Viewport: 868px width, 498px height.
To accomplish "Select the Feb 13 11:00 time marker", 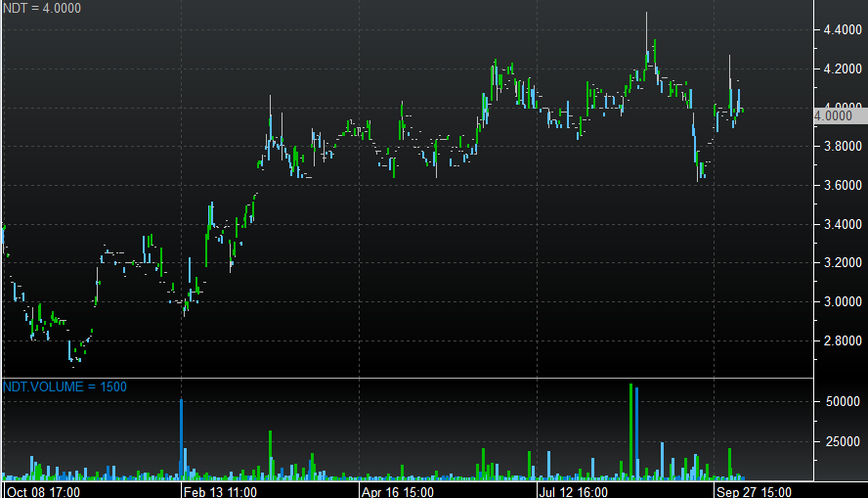I will click(x=221, y=491).
